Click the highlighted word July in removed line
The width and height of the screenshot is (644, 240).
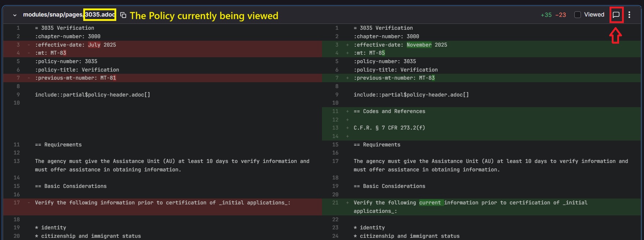[94, 45]
